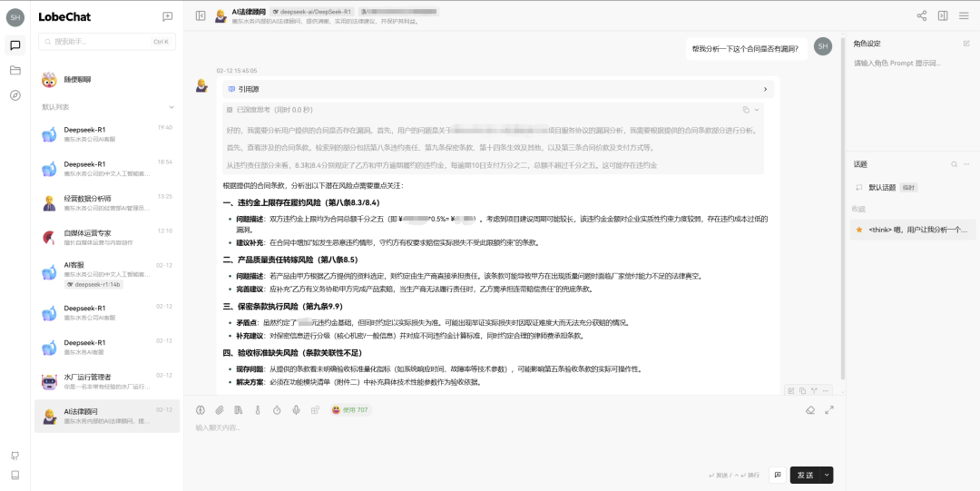Click the share icon in top bar

(x=922, y=15)
